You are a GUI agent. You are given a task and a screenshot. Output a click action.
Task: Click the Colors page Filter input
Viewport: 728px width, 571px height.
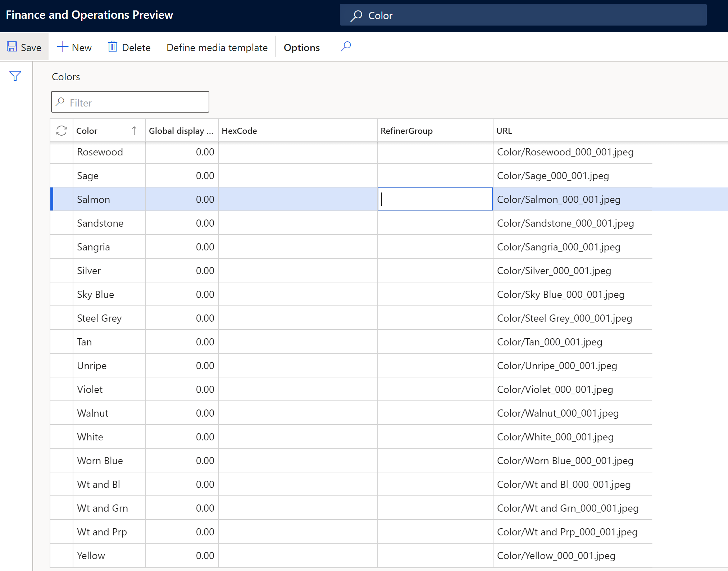[x=129, y=102]
